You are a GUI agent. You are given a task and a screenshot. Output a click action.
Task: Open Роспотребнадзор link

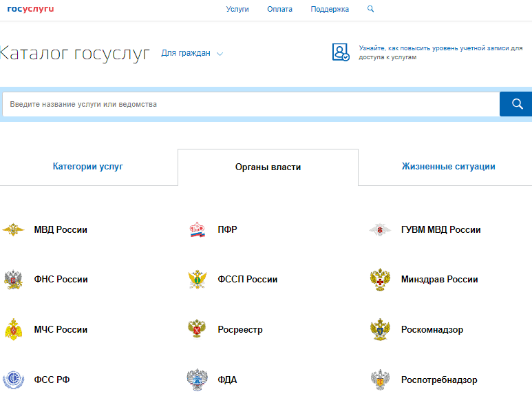coord(439,380)
